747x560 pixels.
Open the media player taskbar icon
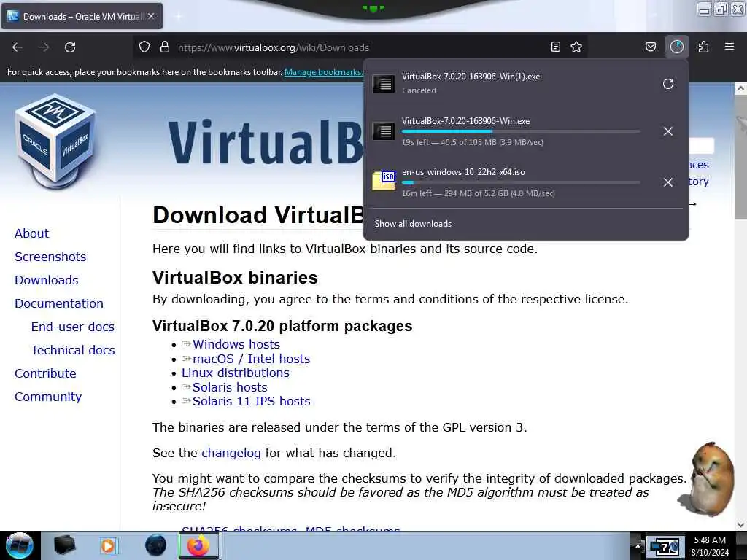click(x=108, y=545)
